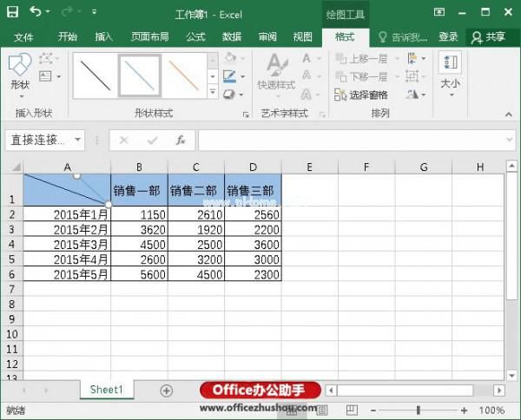Click the 大小 size icon
The height and width of the screenshot is (420, 521).
tap(450, 71)
